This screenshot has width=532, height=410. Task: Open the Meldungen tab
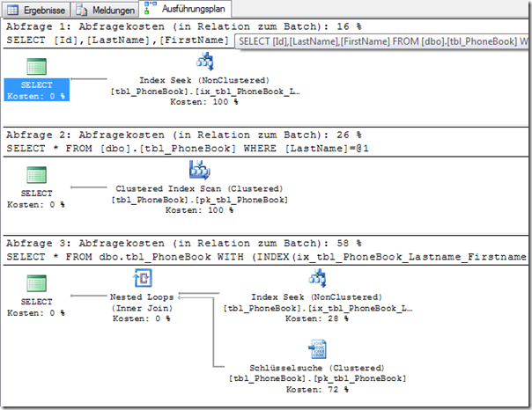[105, 11]
